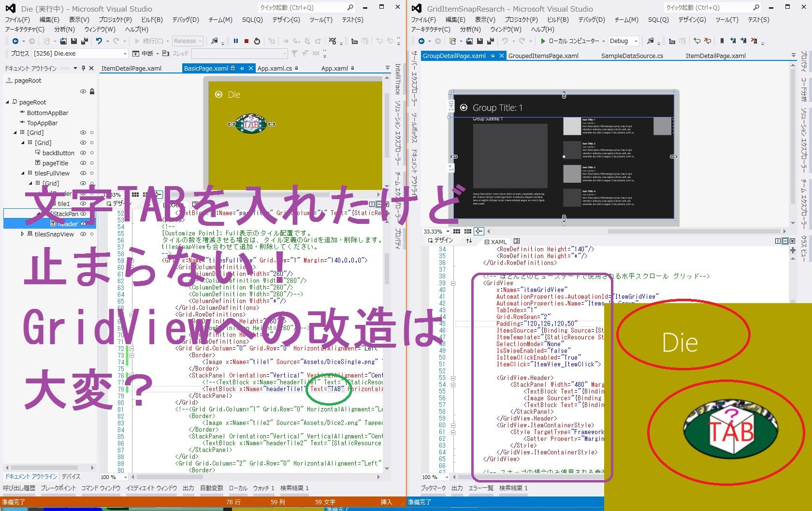Collapse the tilesFullView tree node
This screenshot has height=511, width=812.
[22, 173]
